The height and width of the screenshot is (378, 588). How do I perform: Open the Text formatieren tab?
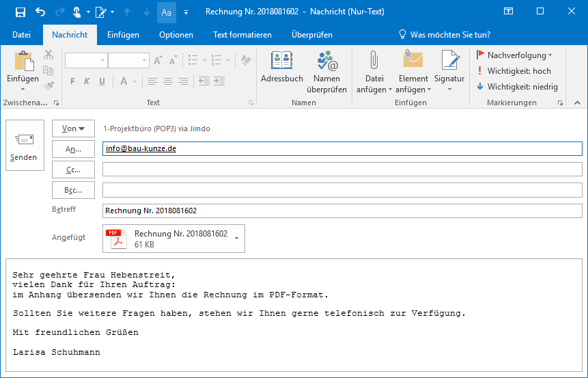pos(242,35)
